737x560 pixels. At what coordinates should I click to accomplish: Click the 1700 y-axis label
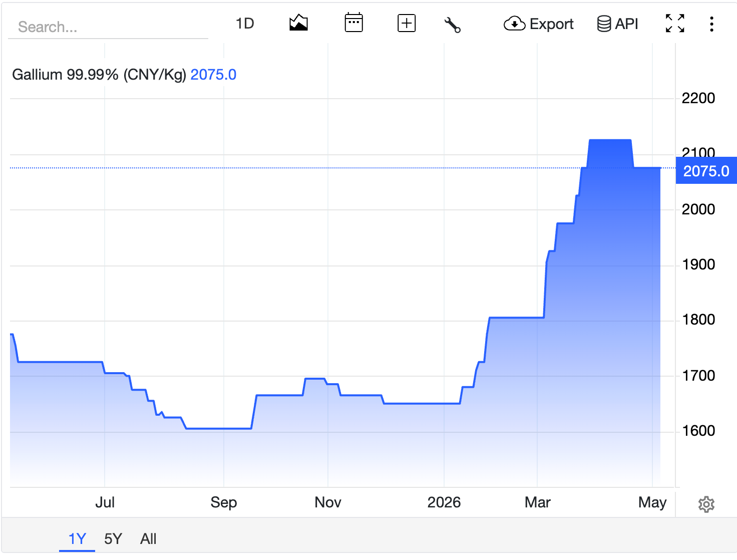pyautogui.click(x=698, y=376)
